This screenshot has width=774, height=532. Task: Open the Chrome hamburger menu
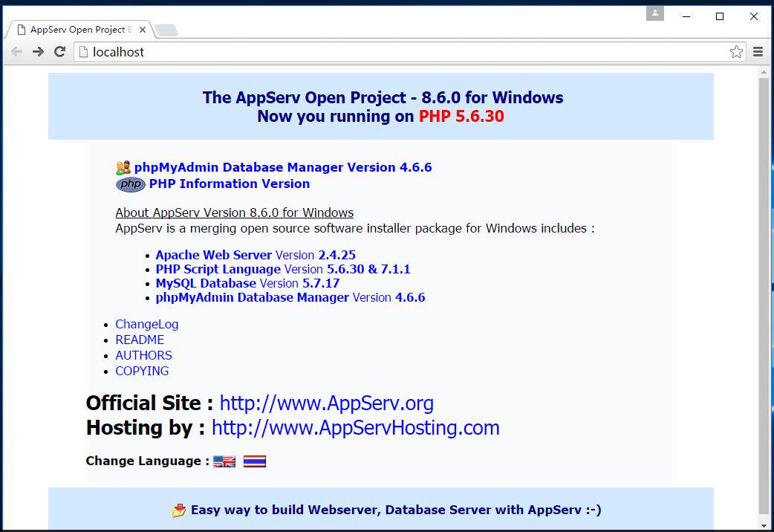click(x=758, y=52)
